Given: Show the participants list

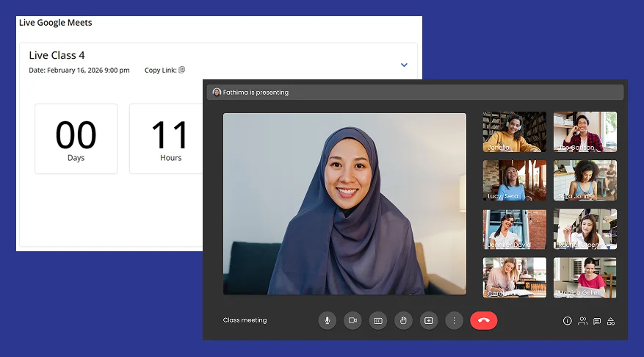Looking at the screenshot, I should [x=582, y=321].
